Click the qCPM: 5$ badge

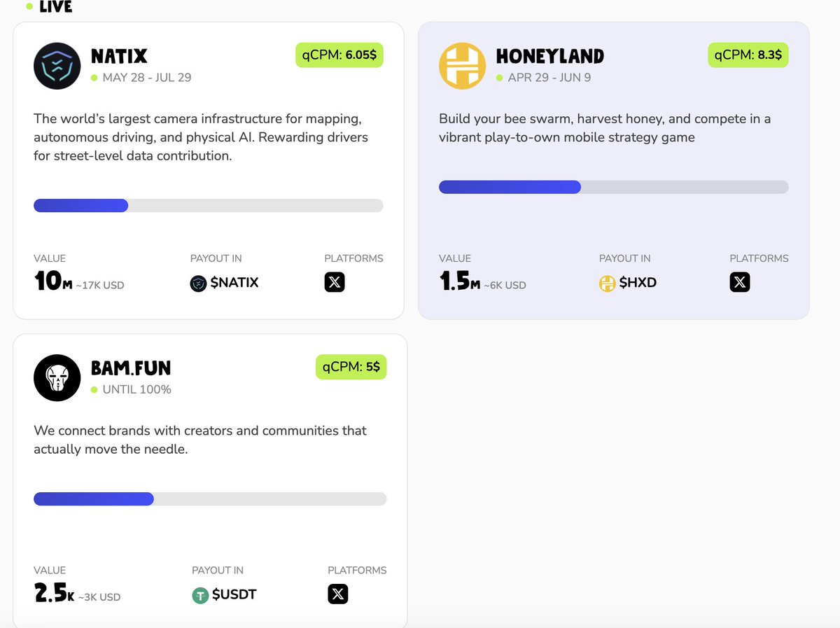[351, 367]
